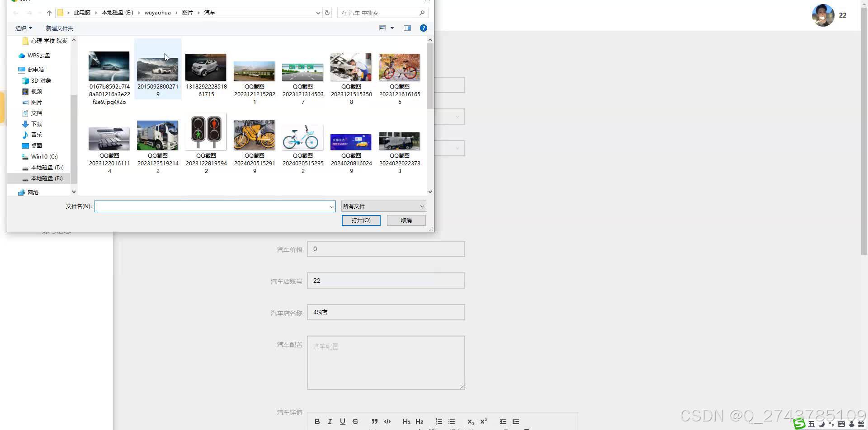The width and height of the screenshot is (868, 430).
Task: Toggle underline formatting in the editor
Action: [x=343, y=421]
